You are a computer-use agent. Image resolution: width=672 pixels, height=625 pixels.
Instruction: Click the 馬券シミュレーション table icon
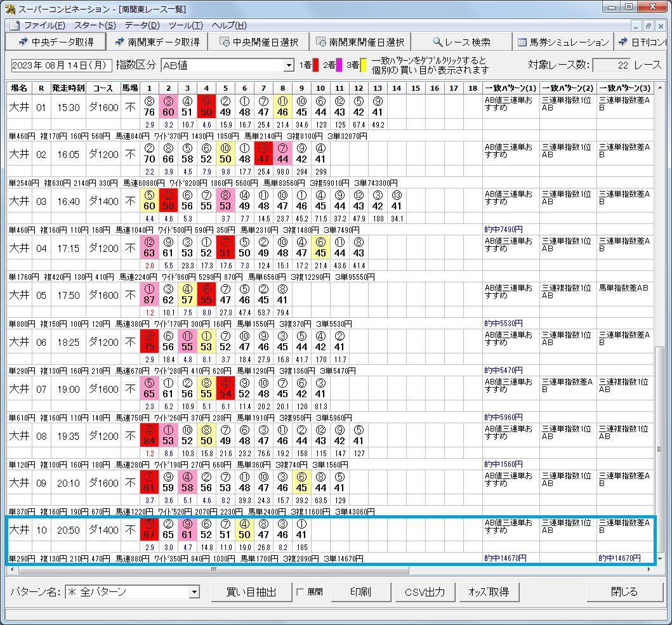pyautogui.click(x=522, y=42)
